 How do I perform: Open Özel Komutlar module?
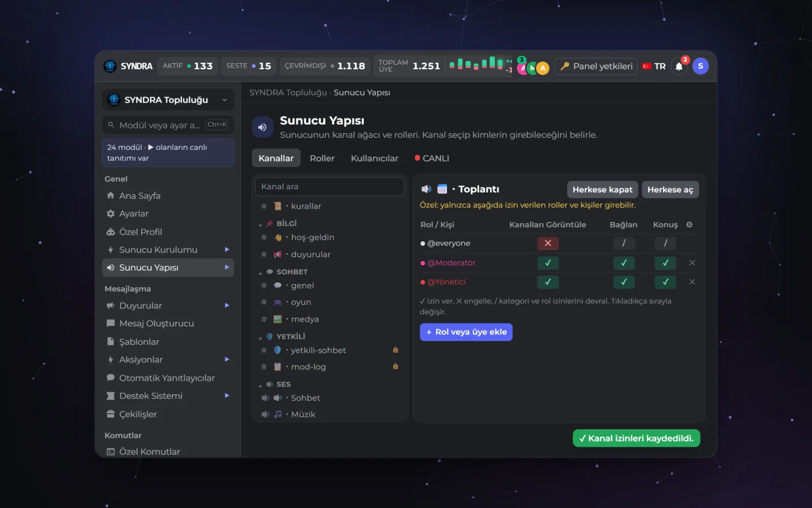(x=167, y=452)
